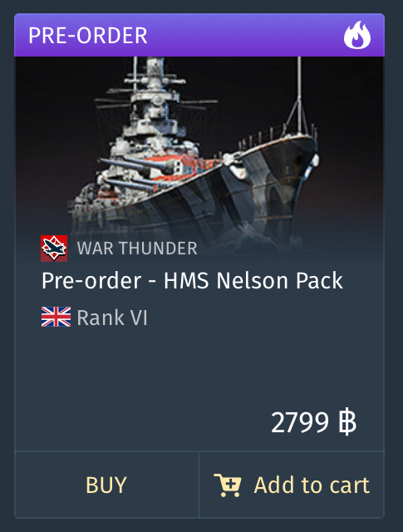Click the Add to cart text
This screenshot has width=403, height=532.
click(312, 485)
